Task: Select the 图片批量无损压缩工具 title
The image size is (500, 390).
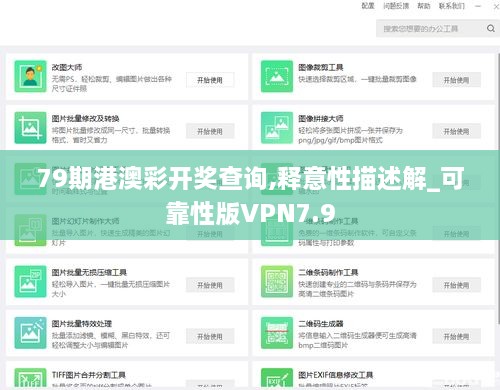Action: tap(89, 272)
